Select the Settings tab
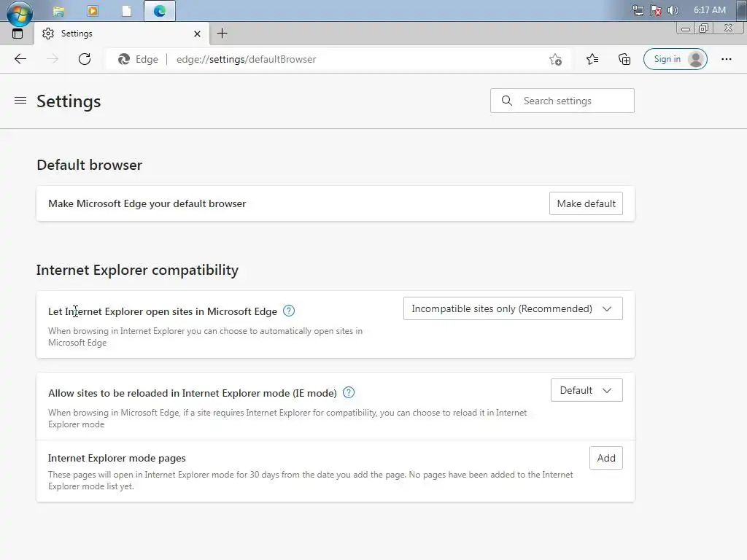Screen dimensions: 747x560 click(121, 34)
